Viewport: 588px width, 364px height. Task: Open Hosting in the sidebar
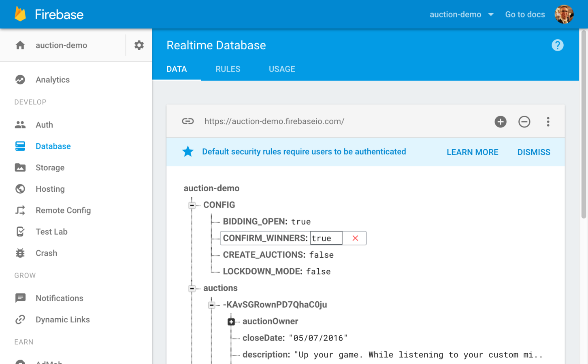[x=50, y=189]
